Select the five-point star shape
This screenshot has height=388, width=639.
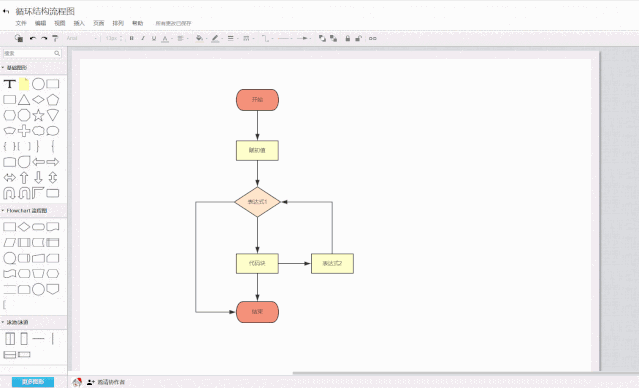click(38, 115)
